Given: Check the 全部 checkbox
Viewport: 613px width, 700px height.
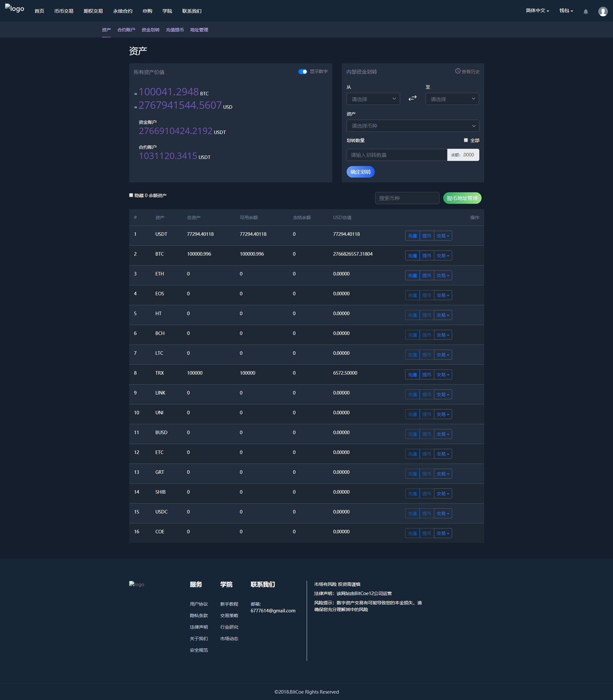Looking at the screenshot, I should 466,140.
